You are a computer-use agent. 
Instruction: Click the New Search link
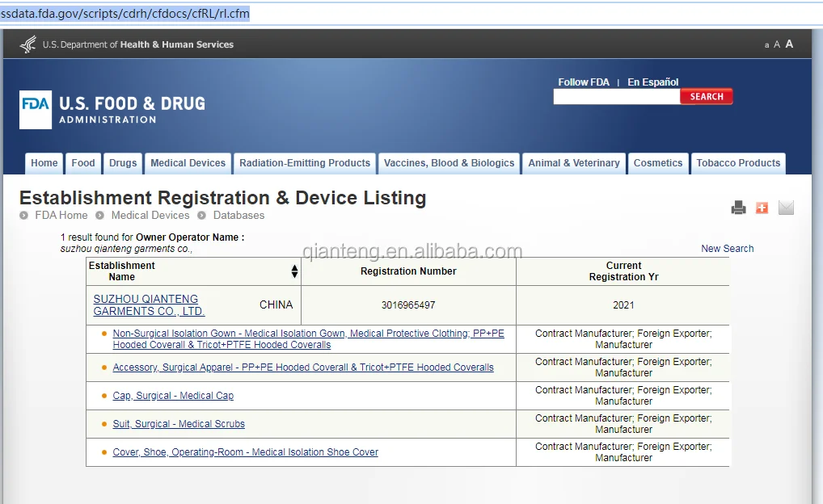(727, 249)
